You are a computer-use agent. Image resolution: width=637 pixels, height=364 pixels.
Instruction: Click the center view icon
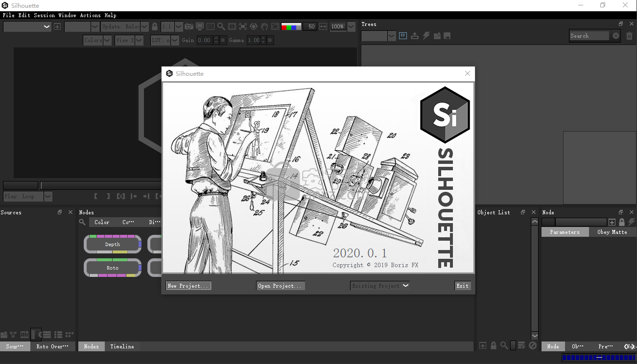click(232, 26)
